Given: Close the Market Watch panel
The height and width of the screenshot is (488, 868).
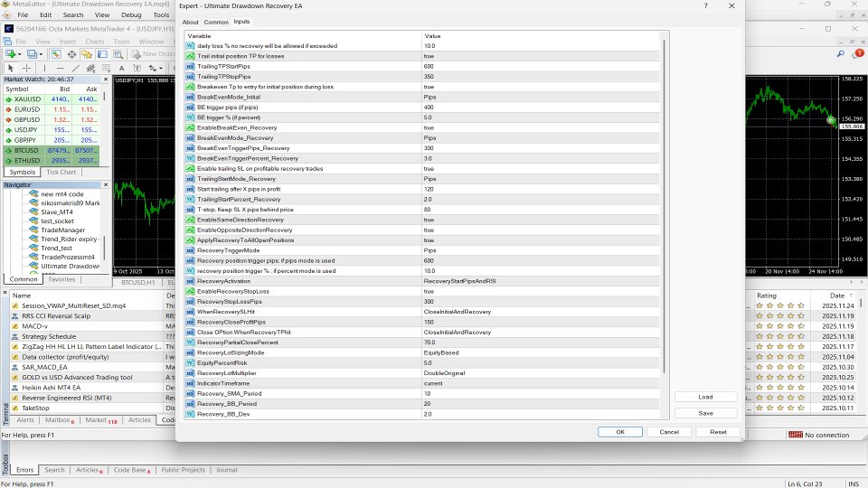Looking at the screenshot, I should (106, 80).
